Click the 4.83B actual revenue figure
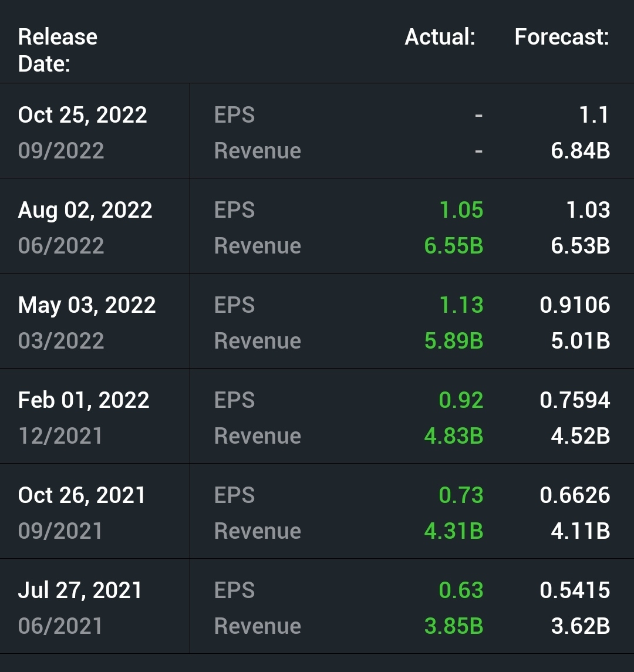Image resolution: width=634 pixels, height=672 pixels. [x=454, y=436]
